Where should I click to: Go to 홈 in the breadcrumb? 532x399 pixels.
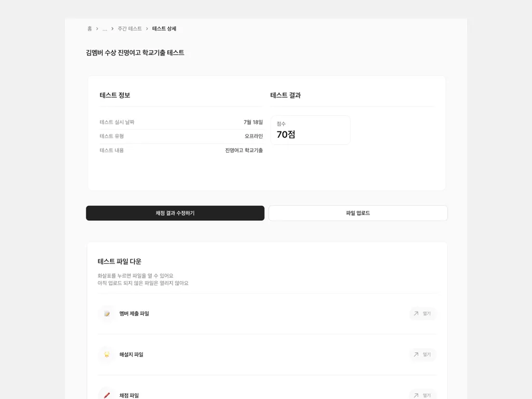click(x=90, y=29)
